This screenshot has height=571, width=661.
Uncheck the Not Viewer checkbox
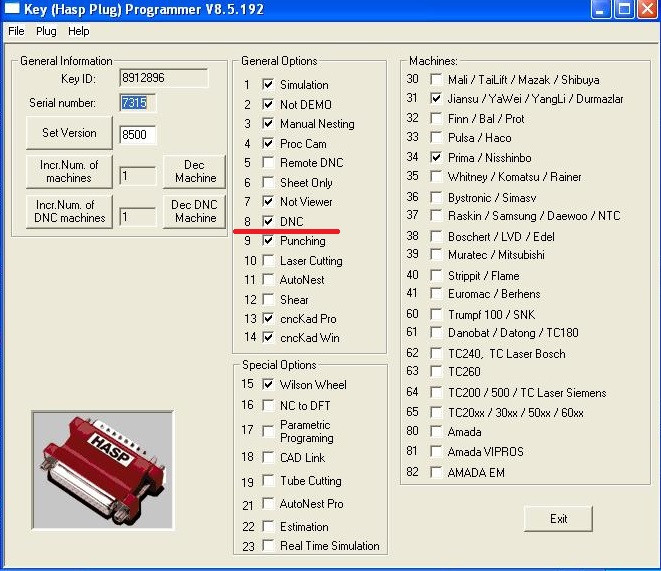coord(268,201)
